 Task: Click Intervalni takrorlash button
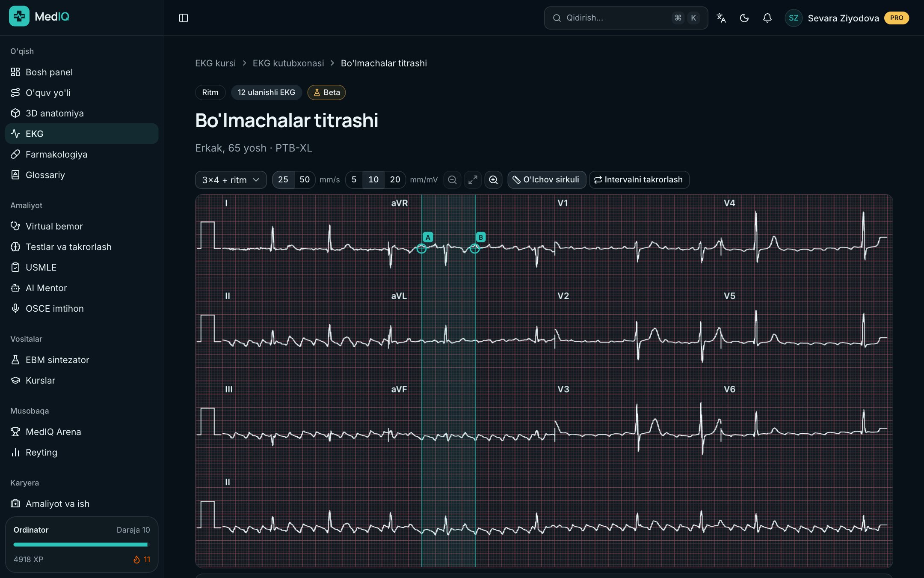(639, 180)
